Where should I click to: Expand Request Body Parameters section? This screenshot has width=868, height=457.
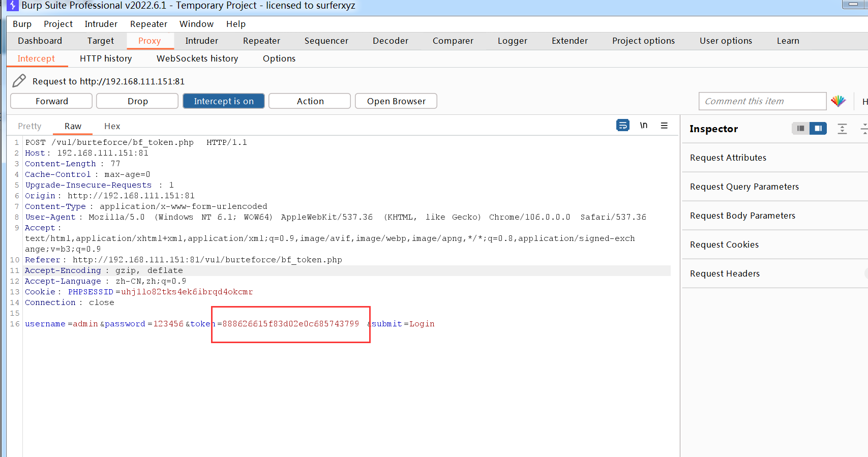[742, 216]
